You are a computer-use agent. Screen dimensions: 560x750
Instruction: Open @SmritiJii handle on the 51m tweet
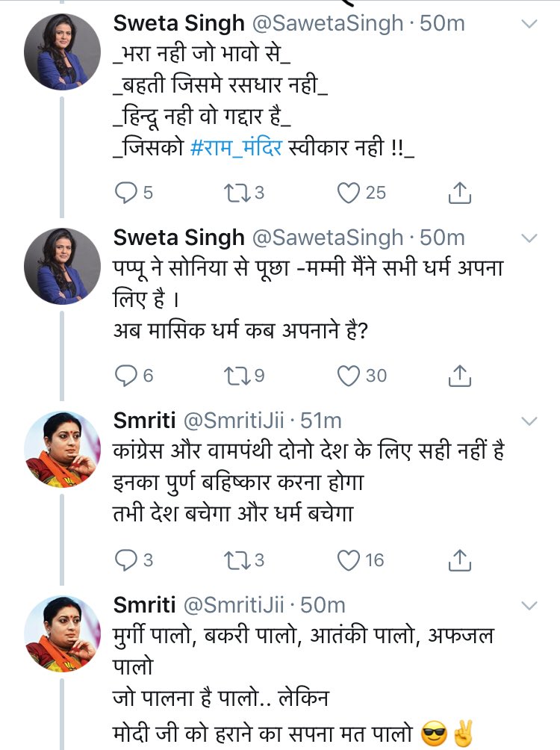click(234, 421)
